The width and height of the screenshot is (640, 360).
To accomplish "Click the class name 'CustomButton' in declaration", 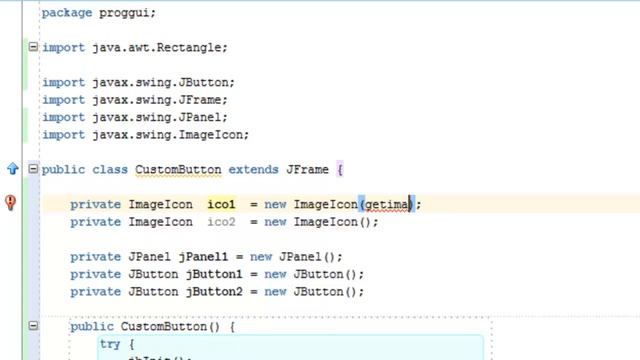I will (178, 170).
